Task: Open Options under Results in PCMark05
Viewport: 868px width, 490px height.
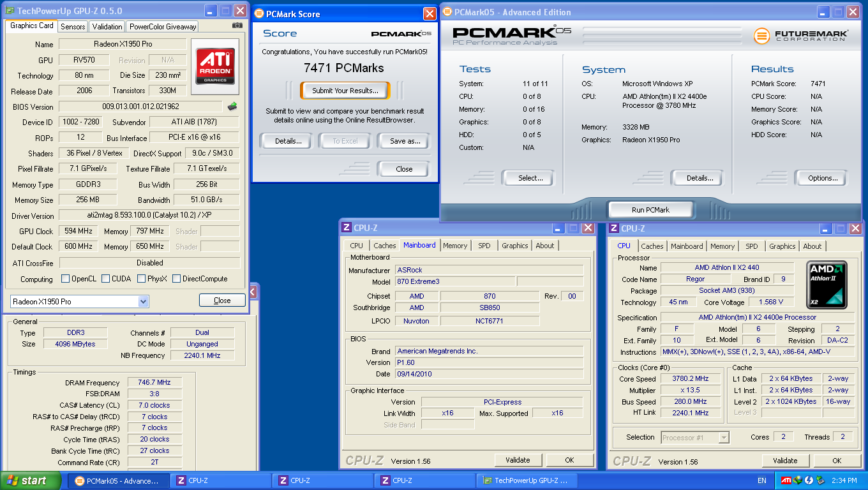Action: (x=823, y=178)
